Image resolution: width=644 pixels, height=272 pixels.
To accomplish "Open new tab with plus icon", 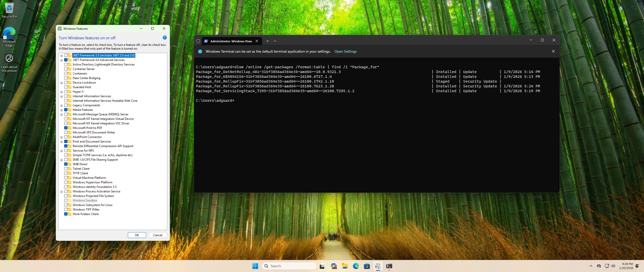I will coord(267,41).
